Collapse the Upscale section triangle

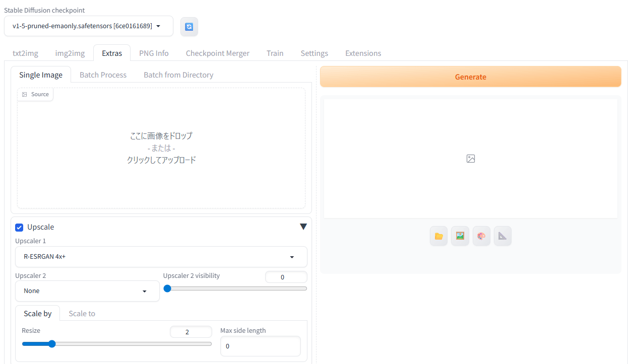pyautogui.click(x=303, y=227)
